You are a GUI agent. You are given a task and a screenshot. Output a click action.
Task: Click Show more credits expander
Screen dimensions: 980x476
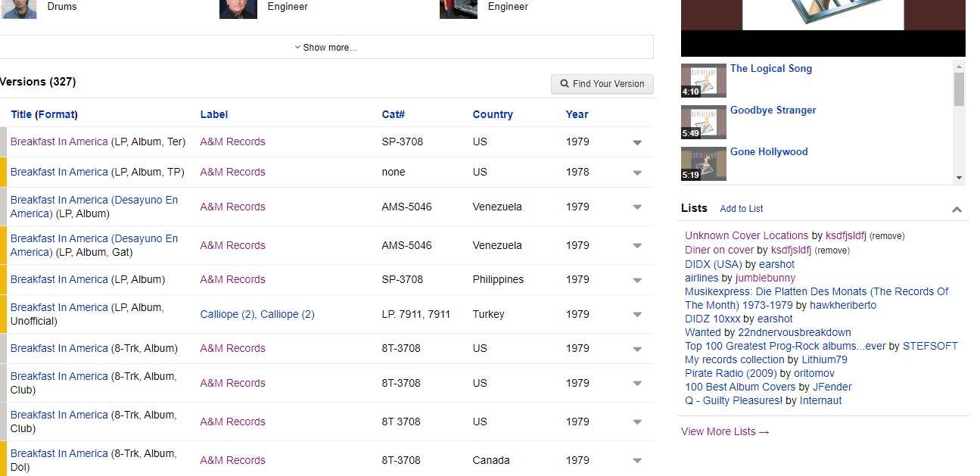326,47
